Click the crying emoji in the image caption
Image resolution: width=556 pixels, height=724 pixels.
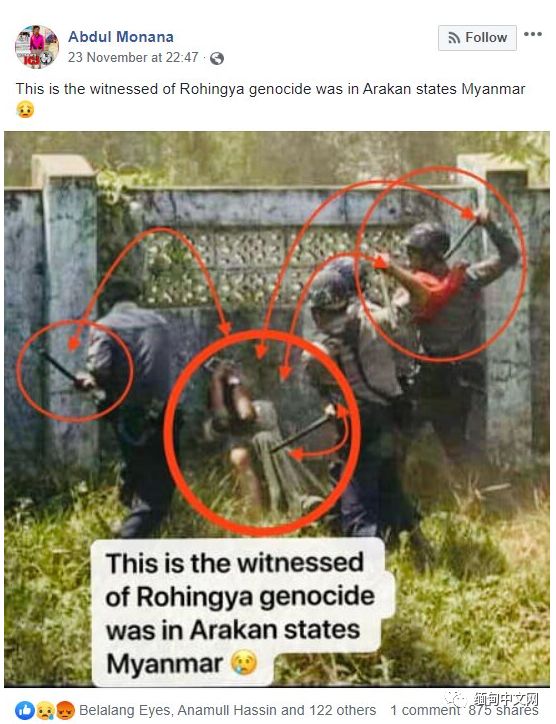(x=243, y=664)
